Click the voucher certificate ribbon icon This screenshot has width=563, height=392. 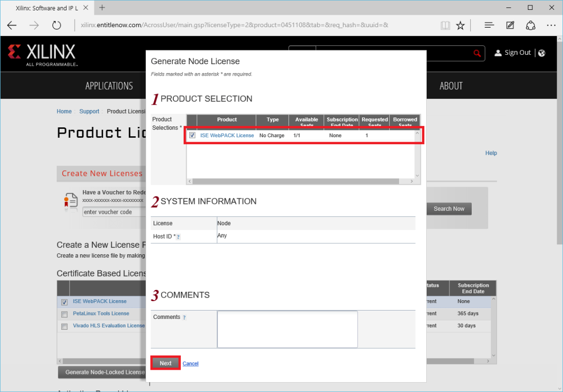coord(71,201)
